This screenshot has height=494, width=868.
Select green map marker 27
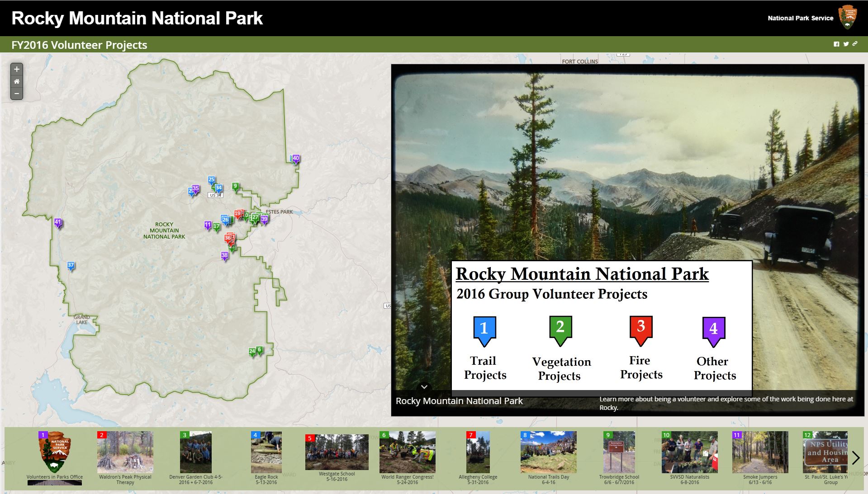[x=256, y=217]
